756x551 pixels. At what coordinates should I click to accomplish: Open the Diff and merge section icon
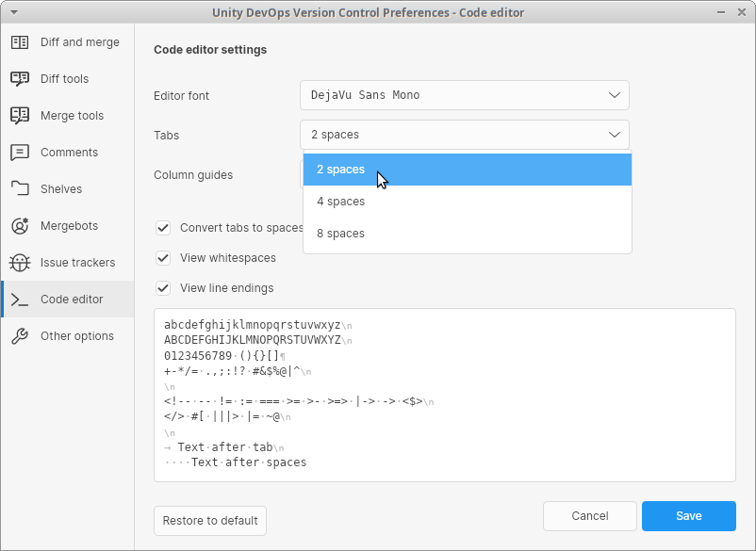click(x=19, y=42)
